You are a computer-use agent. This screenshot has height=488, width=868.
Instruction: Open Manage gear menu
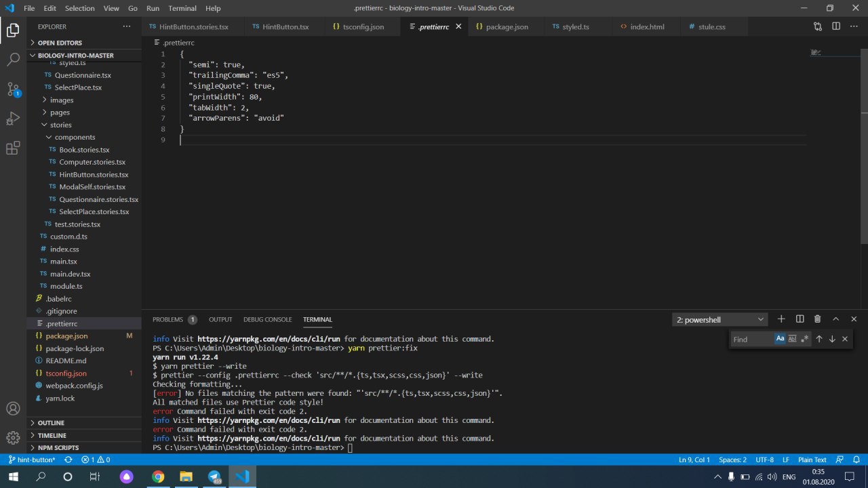coord(13,438)
